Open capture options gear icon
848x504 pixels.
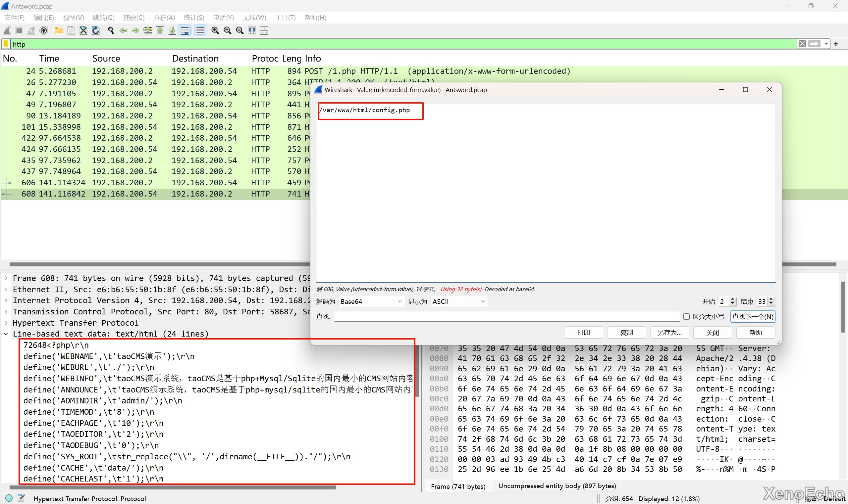[43, 30]
